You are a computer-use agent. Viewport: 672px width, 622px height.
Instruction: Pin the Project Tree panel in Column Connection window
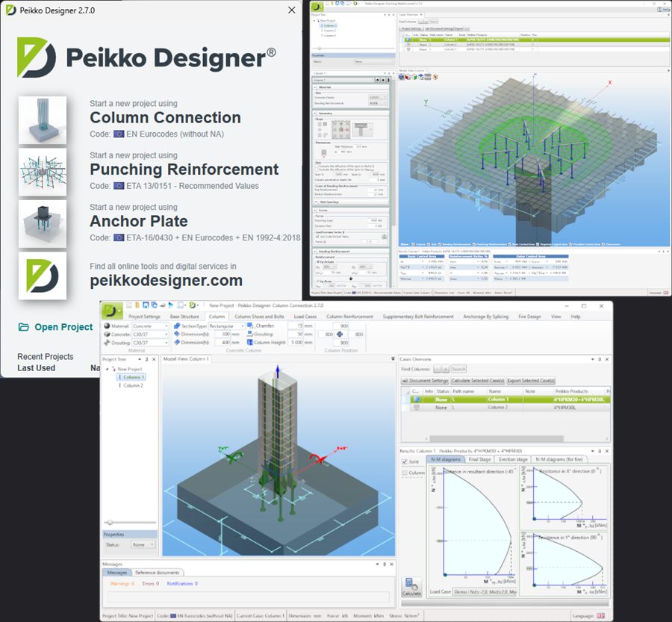[x=146, y=359]
